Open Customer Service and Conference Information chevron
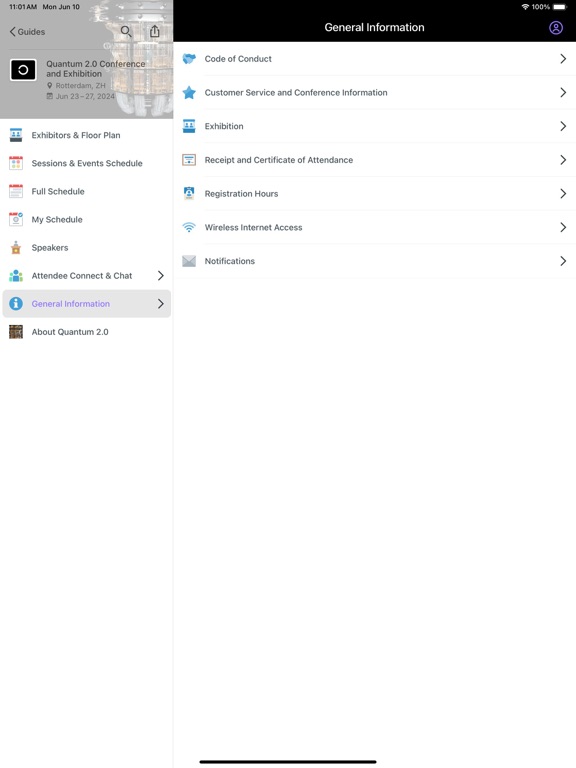 click(563, 93)
